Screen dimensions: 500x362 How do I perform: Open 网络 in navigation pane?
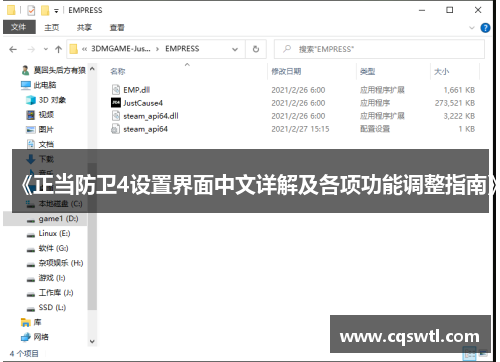coord(35,337)
